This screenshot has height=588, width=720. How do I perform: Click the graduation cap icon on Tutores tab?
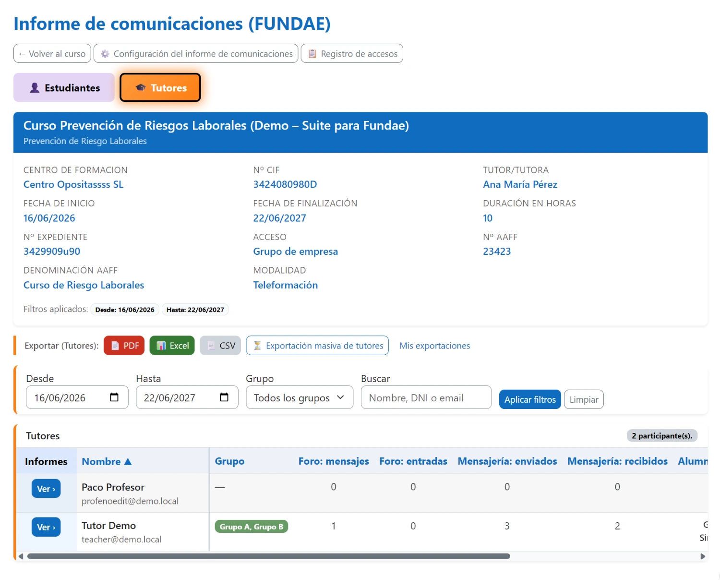[141, 88]
